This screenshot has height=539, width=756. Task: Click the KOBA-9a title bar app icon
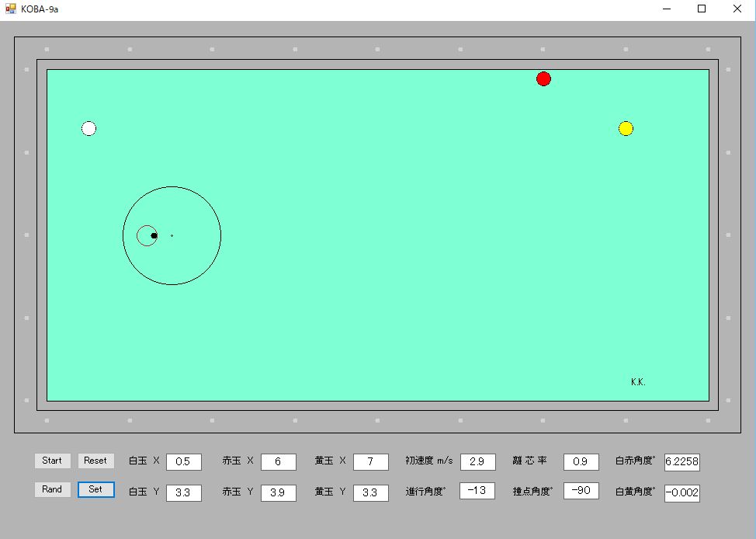(11, 9)
